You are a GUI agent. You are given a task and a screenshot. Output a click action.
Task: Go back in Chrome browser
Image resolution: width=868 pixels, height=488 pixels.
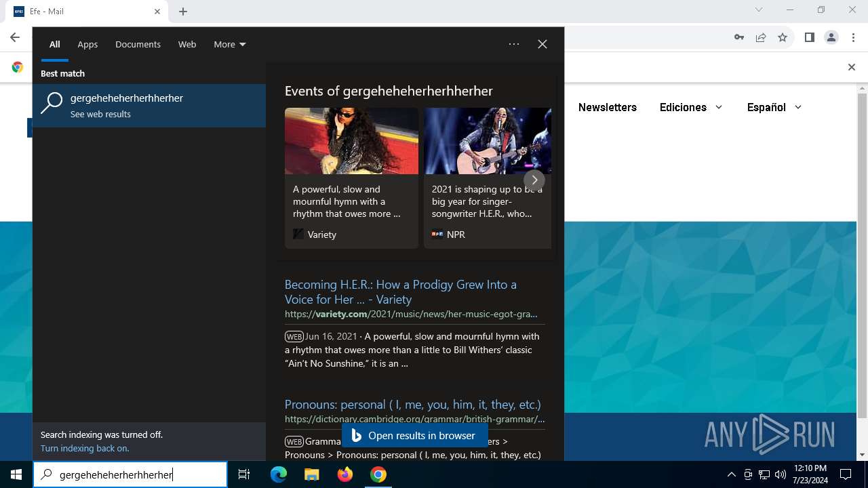[x=15, y=37]
